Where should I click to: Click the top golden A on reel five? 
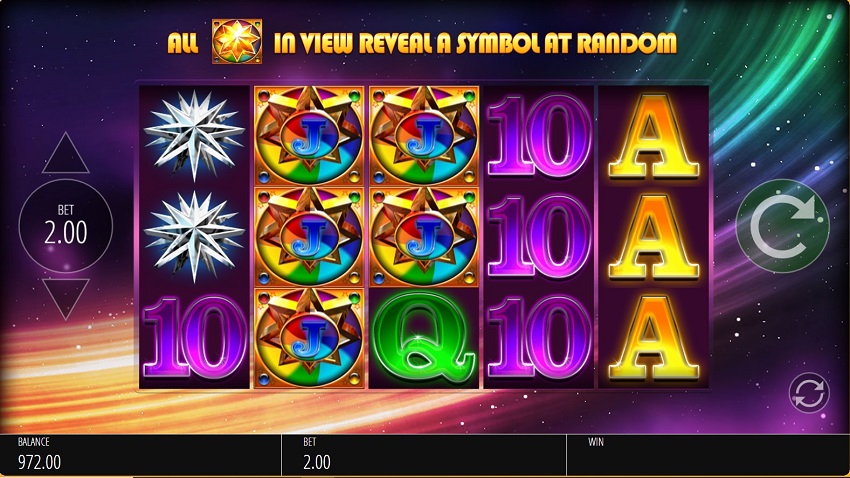point(654,135)
